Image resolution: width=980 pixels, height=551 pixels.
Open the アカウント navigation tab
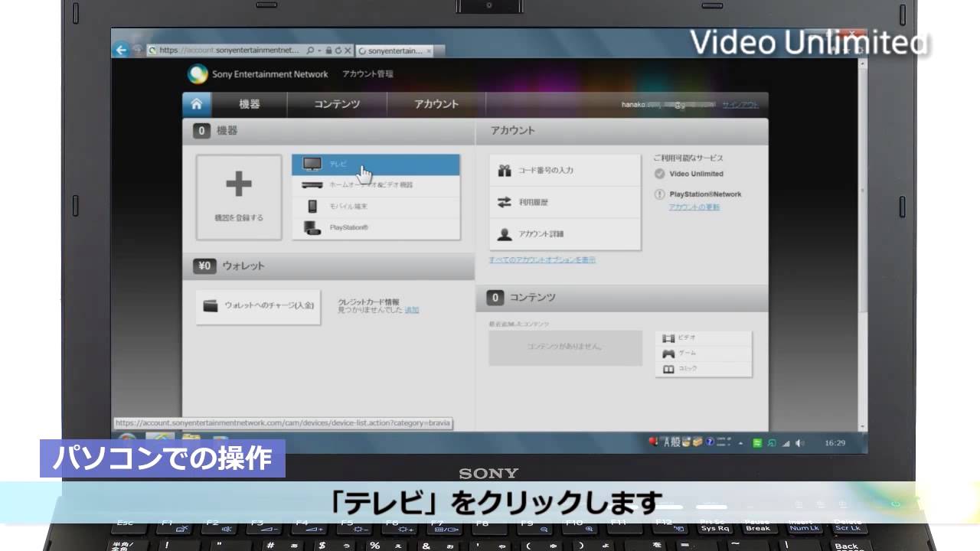(x=436, y=104)
